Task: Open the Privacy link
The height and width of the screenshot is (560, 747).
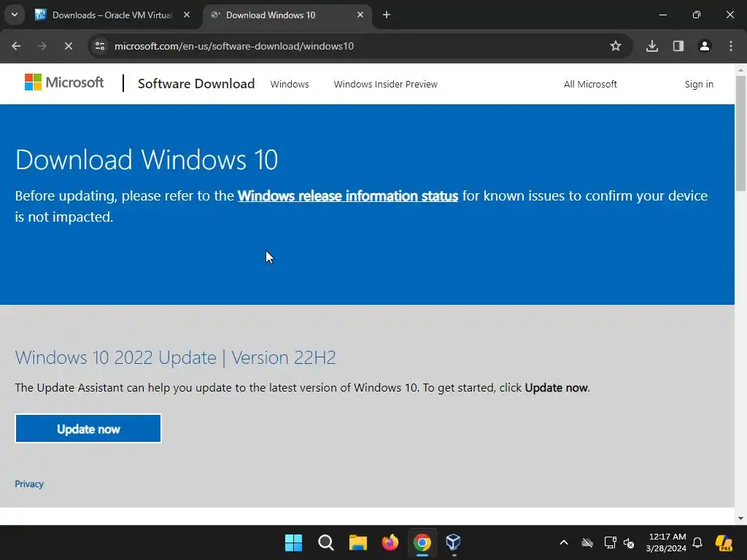Action: (x=29, y=484)
